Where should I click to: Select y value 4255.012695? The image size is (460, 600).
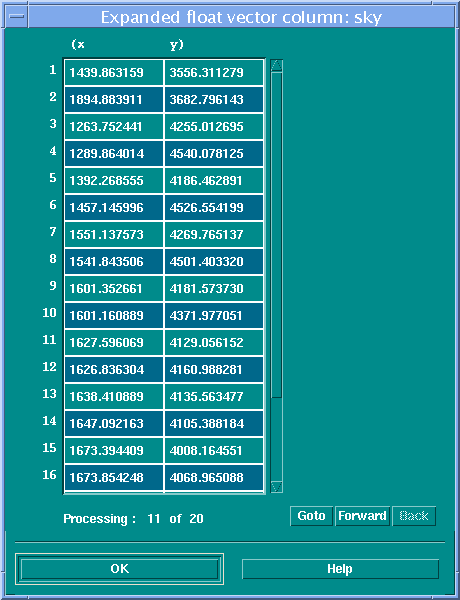(214, 127)
